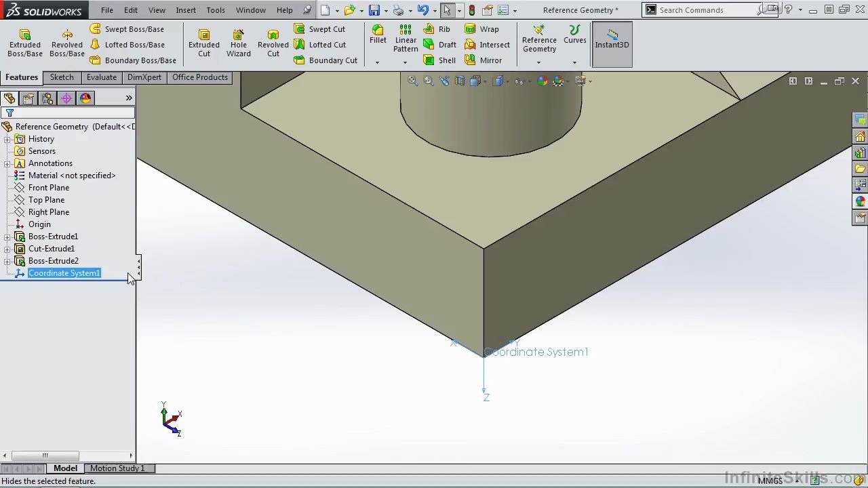Toggle the Instant3D button
The width and height of the screenshot is (868, 488).
611,44
